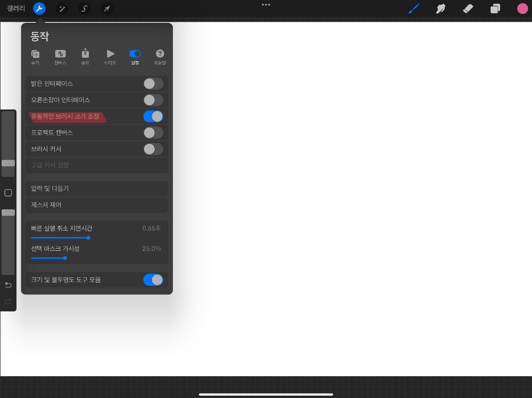532x398 pixels.
Task: Switch to the Canvas (캔버스) tab
Action: coord(61,57)
